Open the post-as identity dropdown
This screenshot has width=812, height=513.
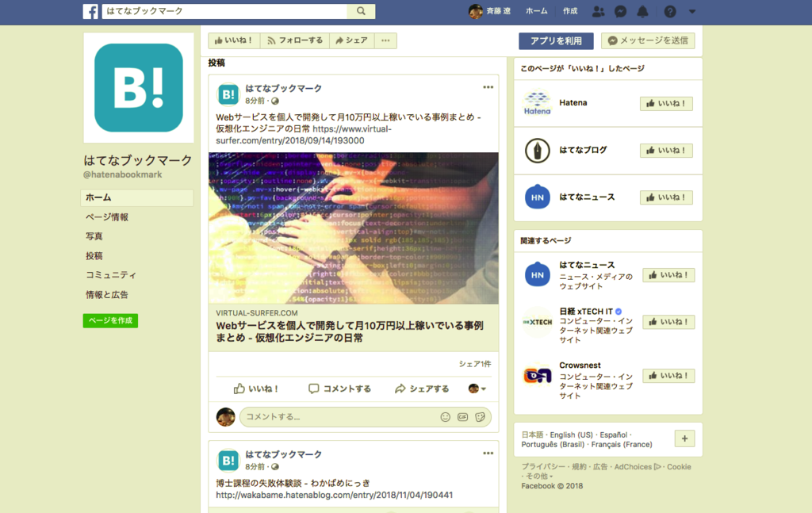[477, 389]
